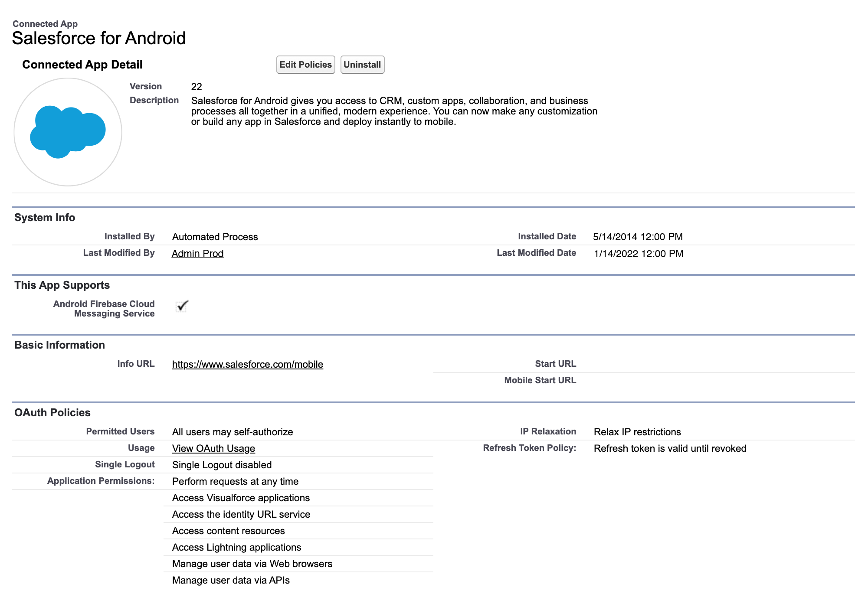
Task: Click the Refresh token valid until revoked text
Action: [670, 448]
